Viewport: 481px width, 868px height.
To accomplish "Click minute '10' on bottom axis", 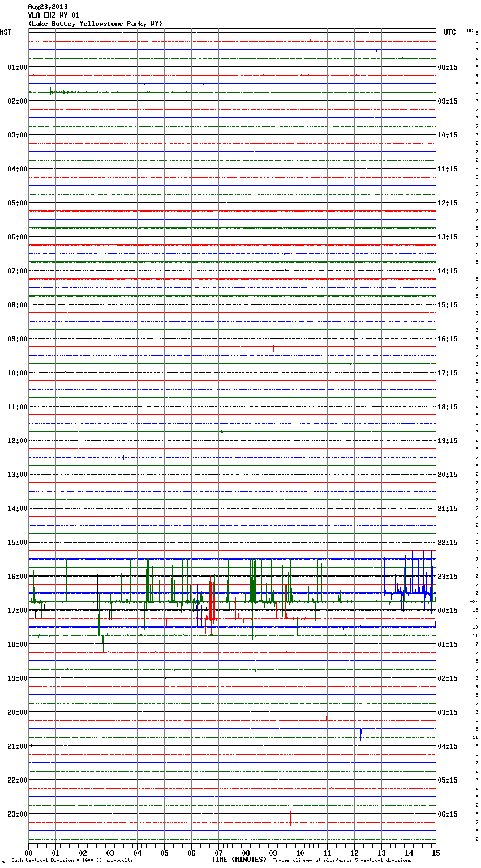I will (x=300, y=853).
